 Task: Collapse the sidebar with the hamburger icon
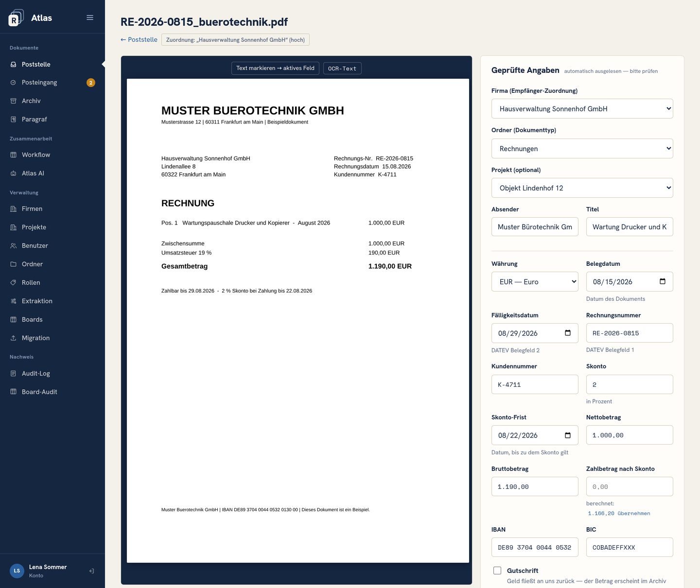(x=90, y=17)
